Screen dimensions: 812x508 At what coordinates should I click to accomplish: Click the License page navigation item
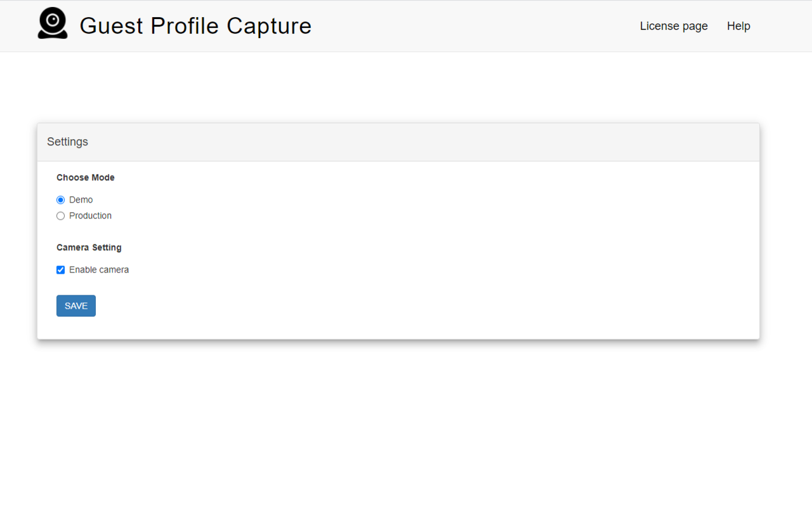pos(673,26)
